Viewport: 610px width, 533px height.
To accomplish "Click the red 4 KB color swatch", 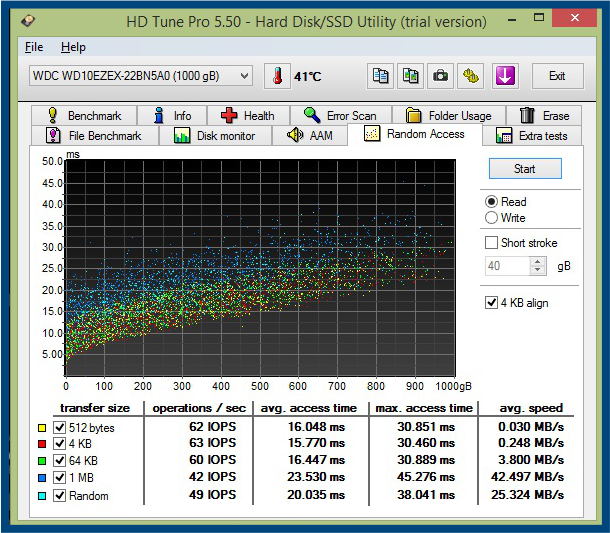I will (42, 444).
